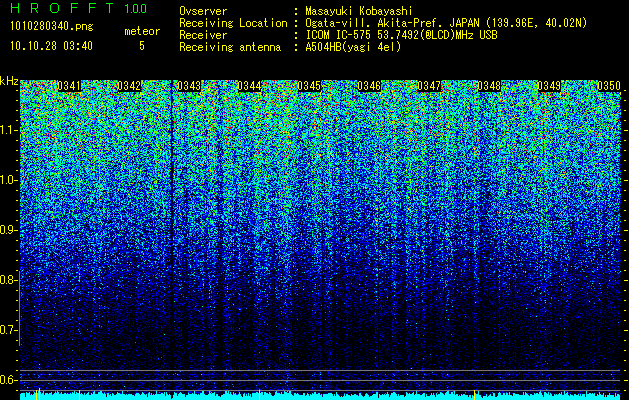Click the 0345 time marker
The width and height of the screenshot is (629, 400).
[309, 86]
